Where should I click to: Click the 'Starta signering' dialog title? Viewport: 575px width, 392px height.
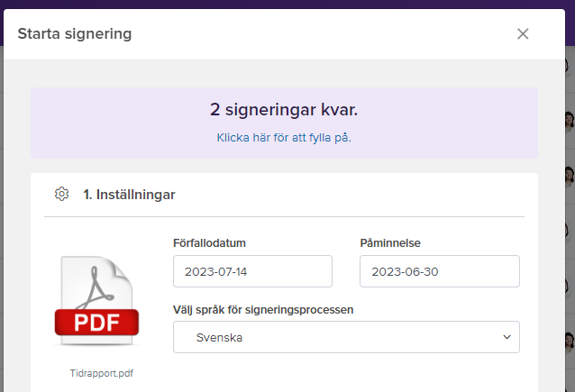75,33
